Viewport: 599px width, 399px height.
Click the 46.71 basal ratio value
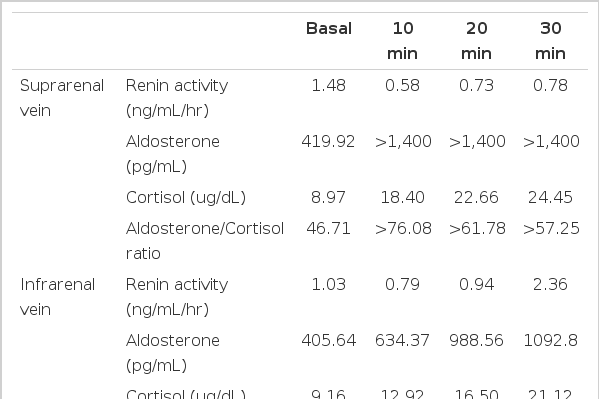pyautogui.click(x=329, y=229)
